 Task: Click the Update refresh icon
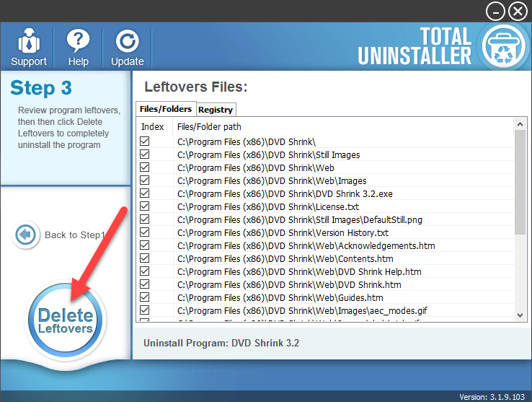(x=127, y=41)
